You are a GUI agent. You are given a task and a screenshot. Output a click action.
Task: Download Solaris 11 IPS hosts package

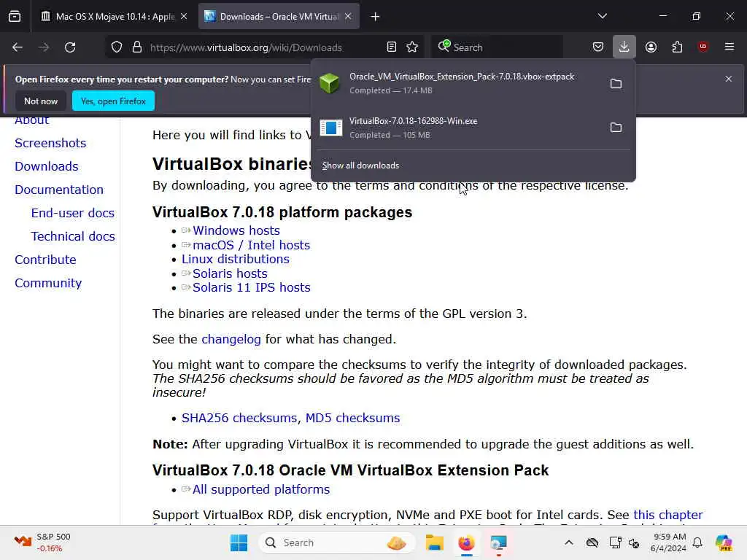[252, 287]
